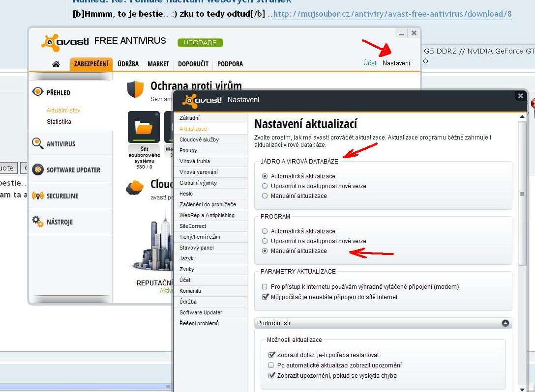
Task: Open the Přehled eye icon section
Action: tap(37, 92)
